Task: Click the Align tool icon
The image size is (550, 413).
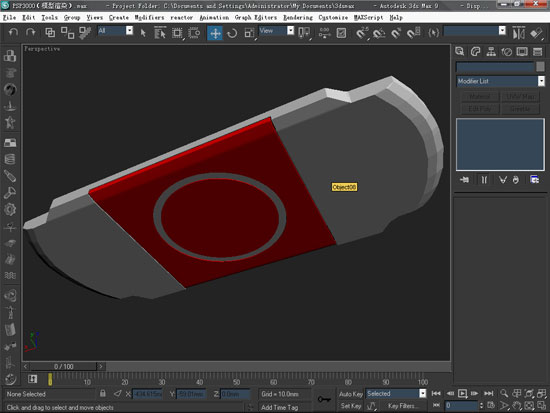Action: [x=536, y=33]
